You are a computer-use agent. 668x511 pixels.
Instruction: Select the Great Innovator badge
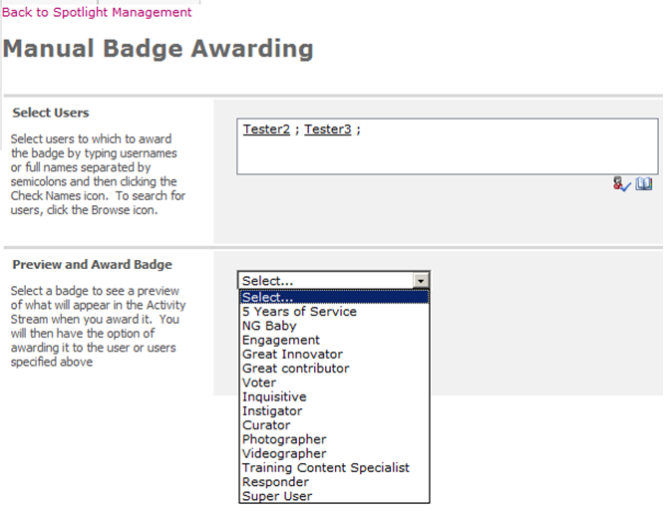tap(292, 354)
